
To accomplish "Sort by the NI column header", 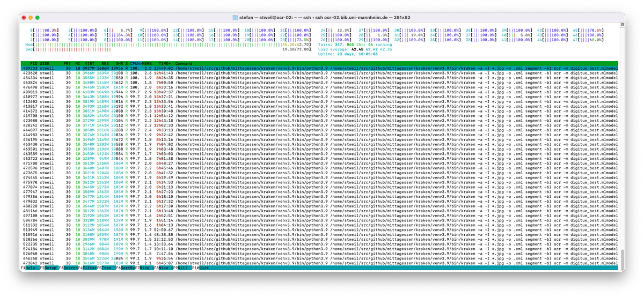I will pyautogui.click(x=77, y=64).
